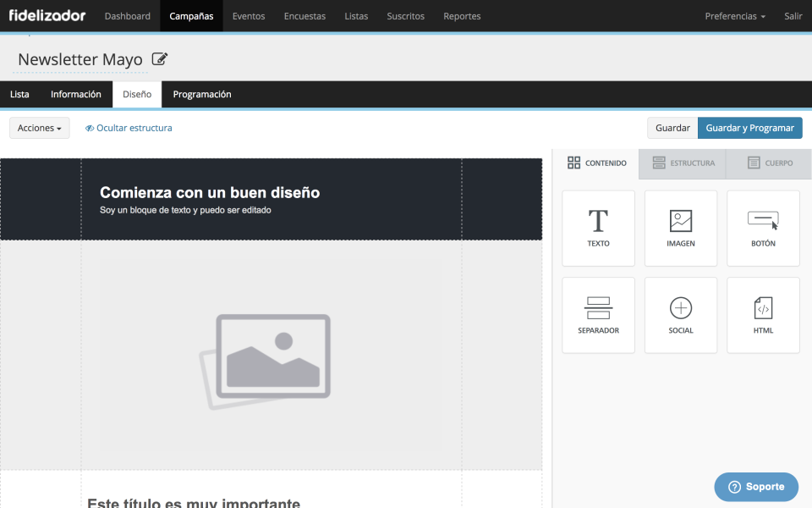812x508 pixels.
Task: Select the Separador content block
Action: [598, 315]
